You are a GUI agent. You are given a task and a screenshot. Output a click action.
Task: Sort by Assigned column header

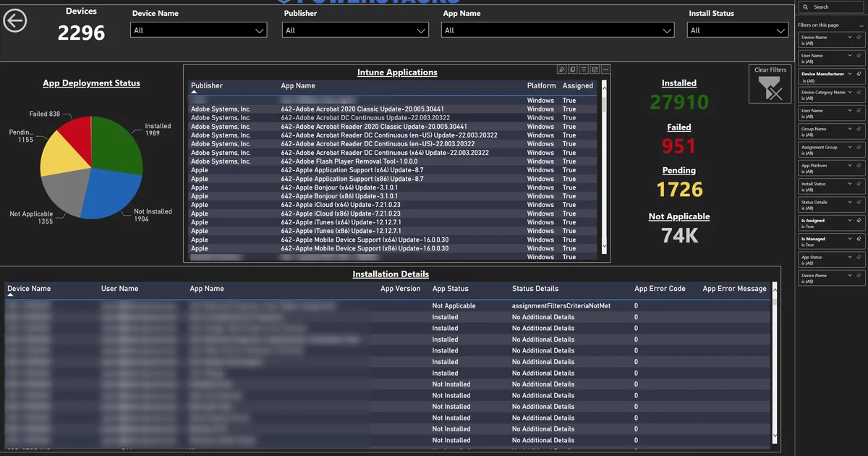(578, 85)
